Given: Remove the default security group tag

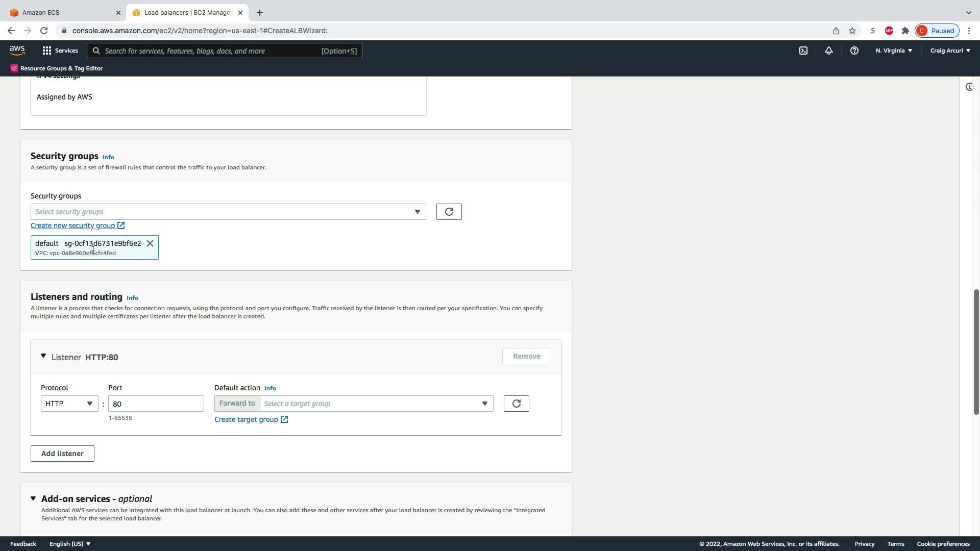Looking at the screenshot, I should (x=150, y=243).
